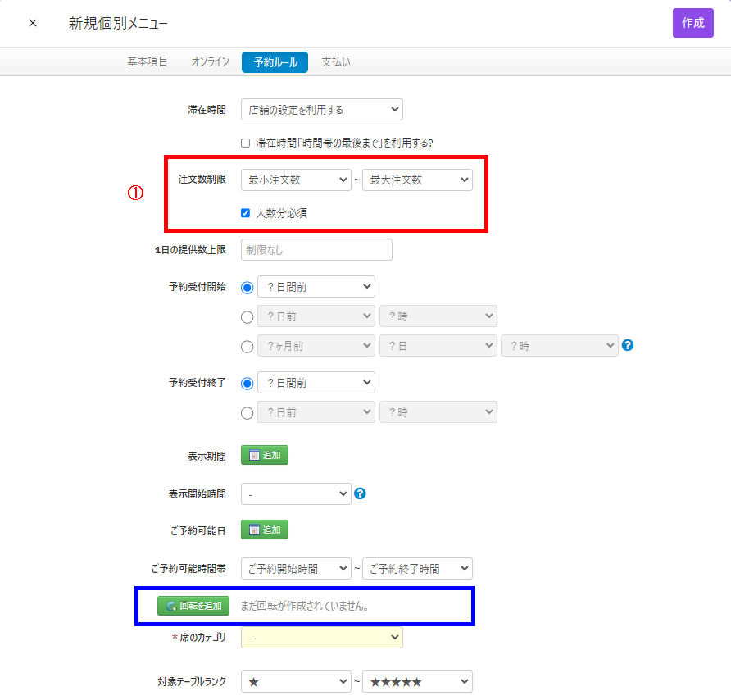The width and height of the screenshot is (731, 700).
Task: Close the 新規個別メニュー dialog with X
Action: 33,23
